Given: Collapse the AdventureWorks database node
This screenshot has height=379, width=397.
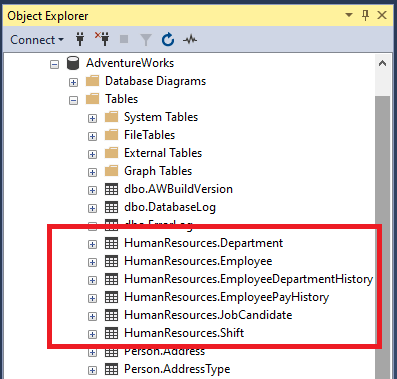Looking at the screenshot, I should tap(54, 64).
